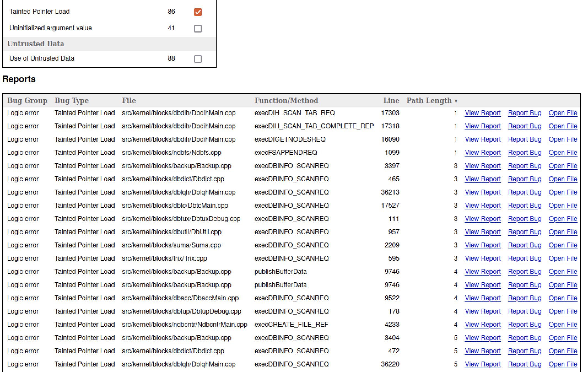
Task: Open File for Trix.cpp line 595
Action: [563, 258]
